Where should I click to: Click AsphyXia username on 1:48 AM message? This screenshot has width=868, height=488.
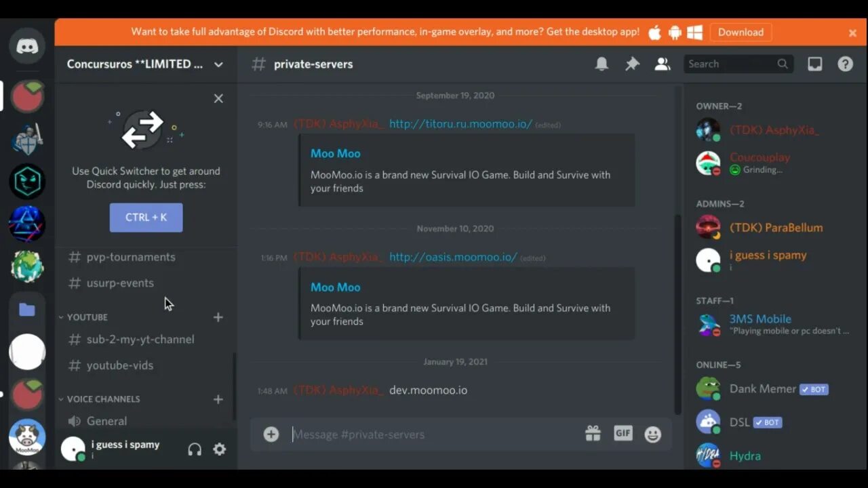pos(339,390)
